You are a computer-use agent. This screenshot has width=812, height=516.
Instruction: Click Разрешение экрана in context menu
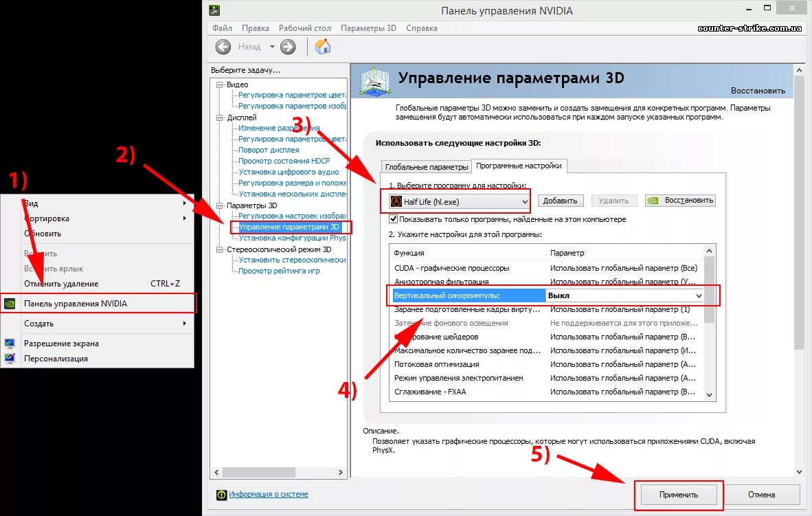click(x=98, y=344)
